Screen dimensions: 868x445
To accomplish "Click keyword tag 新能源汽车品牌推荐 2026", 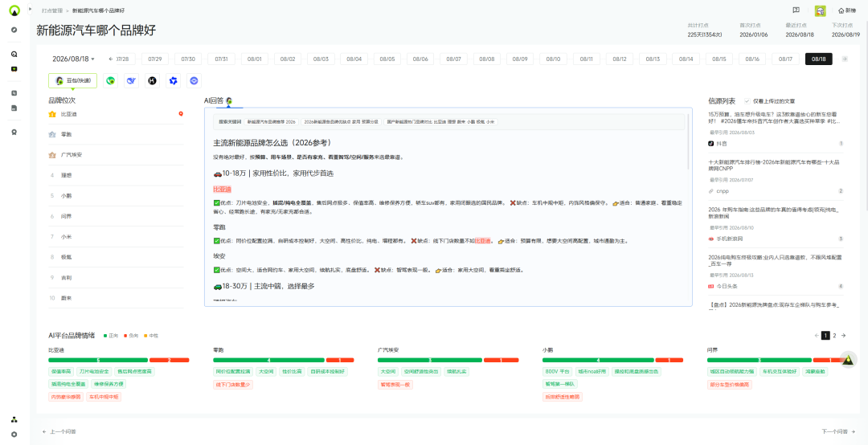I will (272, 121).
